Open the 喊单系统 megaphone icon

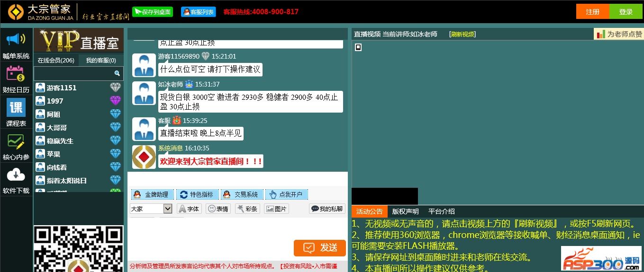[x=16, y=39]
